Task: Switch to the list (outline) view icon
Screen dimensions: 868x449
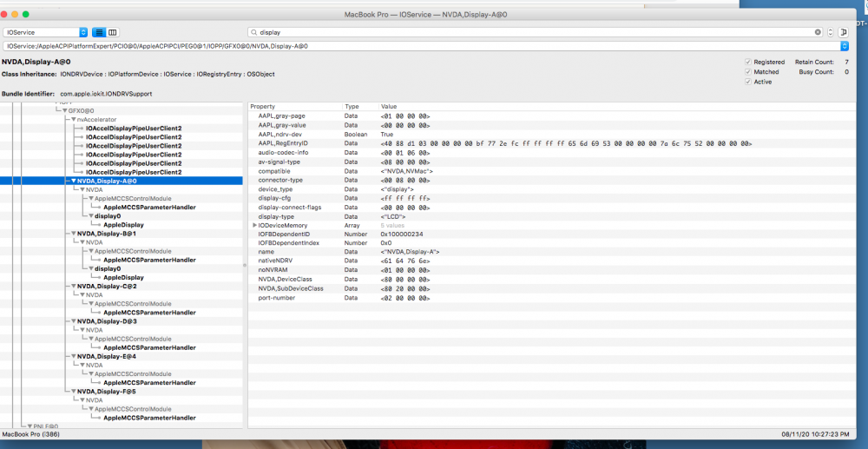Action: coord(99,31)
